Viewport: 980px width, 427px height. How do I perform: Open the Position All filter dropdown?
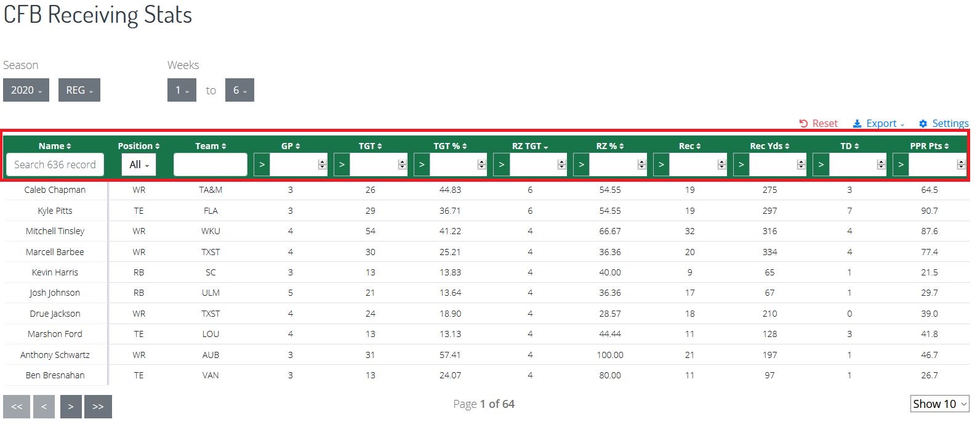pyautogui.click(x=139, y=165)
